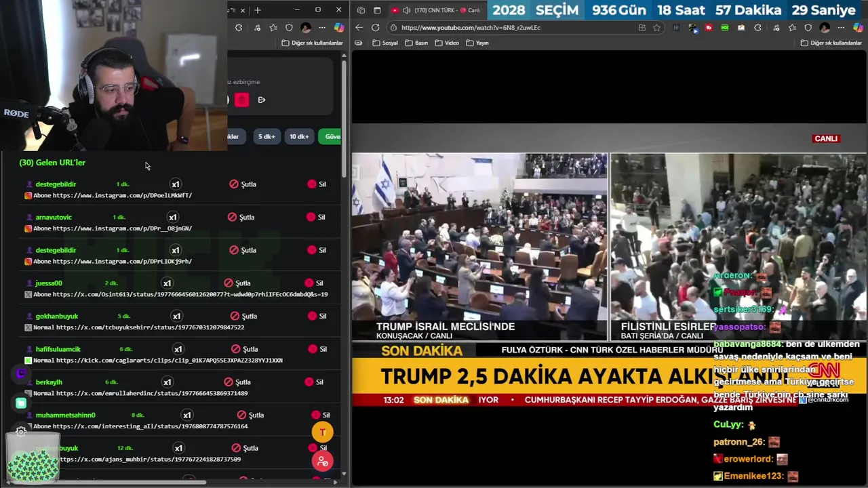Click the purple Twitch floating icon

pyautogui.click(x=21, y=373)
